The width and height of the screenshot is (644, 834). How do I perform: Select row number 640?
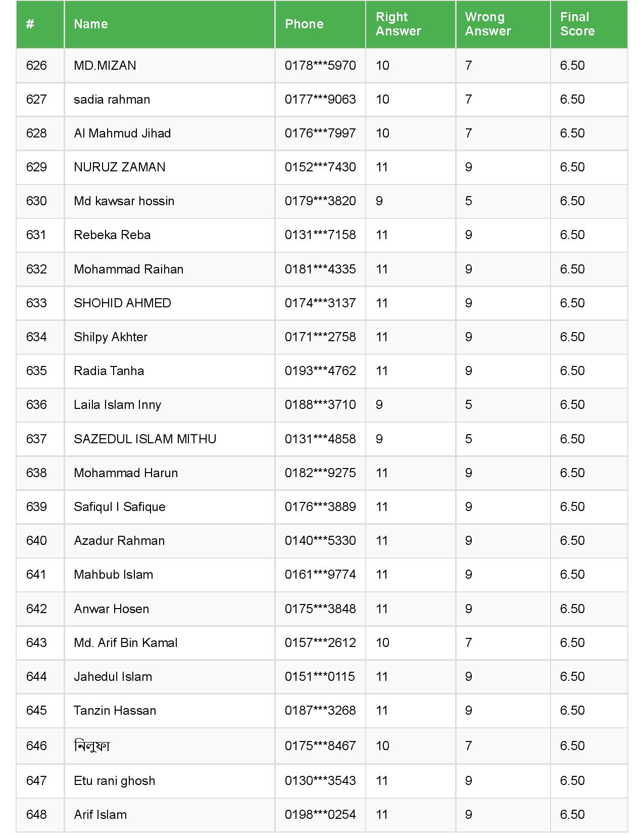(36, 541)
